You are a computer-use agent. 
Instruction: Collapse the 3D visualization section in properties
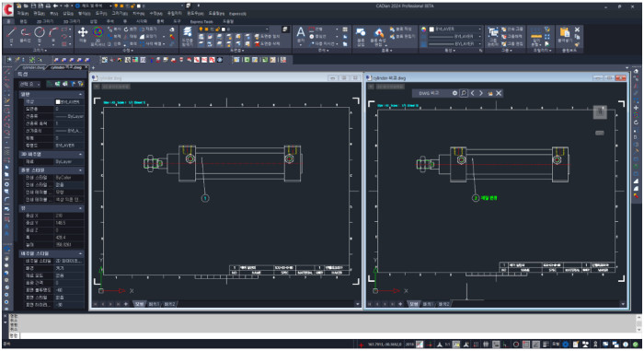[x=81, y=154]
